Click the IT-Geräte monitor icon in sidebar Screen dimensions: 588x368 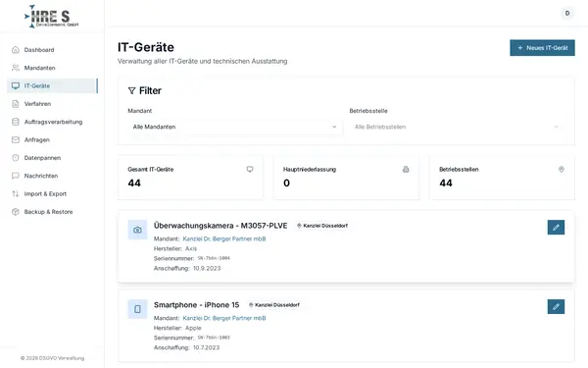pyautogui.click(x=16, y=85)
